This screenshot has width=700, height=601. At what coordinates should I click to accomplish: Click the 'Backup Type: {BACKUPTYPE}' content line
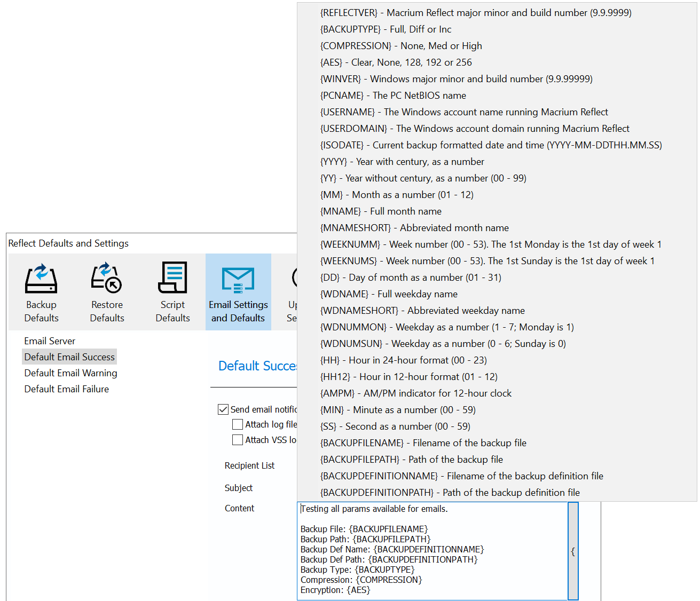pos(357,570)
